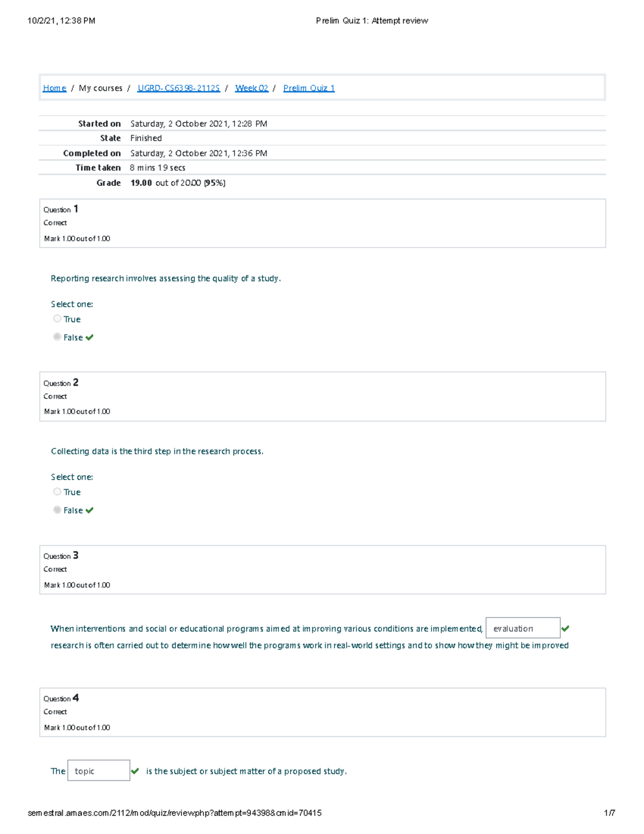This screenshot has width=644, height=834.
Task: Click the Question 2 heading
Action: (61, 382)
